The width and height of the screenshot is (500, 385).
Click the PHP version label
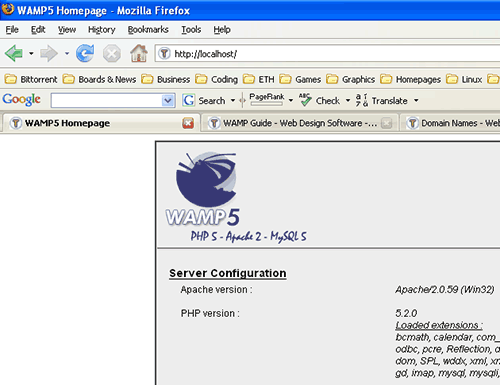pyautogui.click(x=210, y=313)
